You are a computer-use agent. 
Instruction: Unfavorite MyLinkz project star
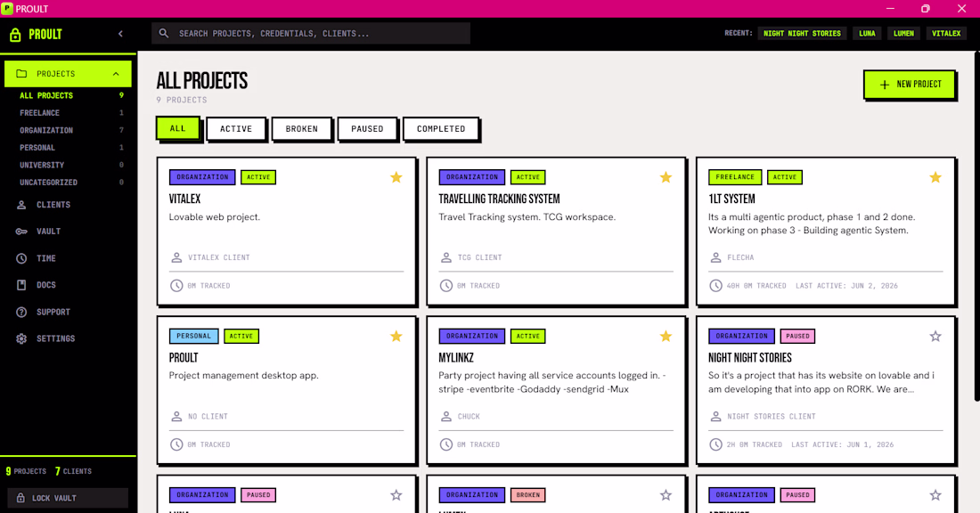coord(666,336)
